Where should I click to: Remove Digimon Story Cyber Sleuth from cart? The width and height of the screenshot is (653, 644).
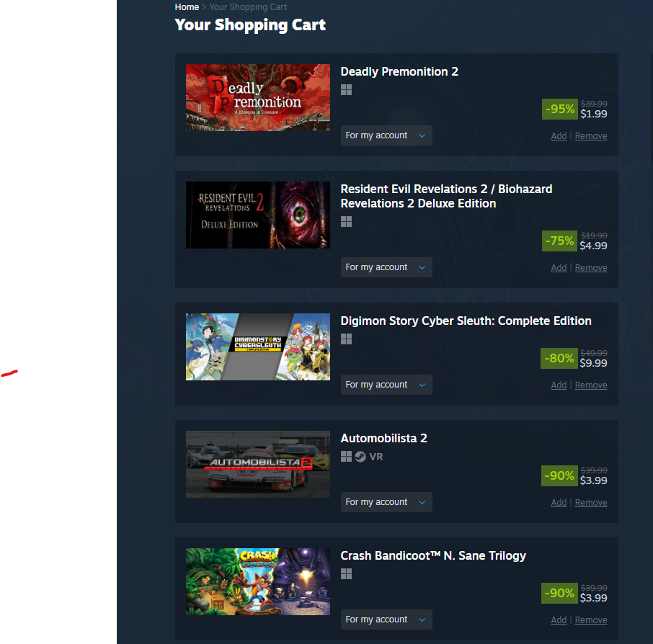point(591,385)
